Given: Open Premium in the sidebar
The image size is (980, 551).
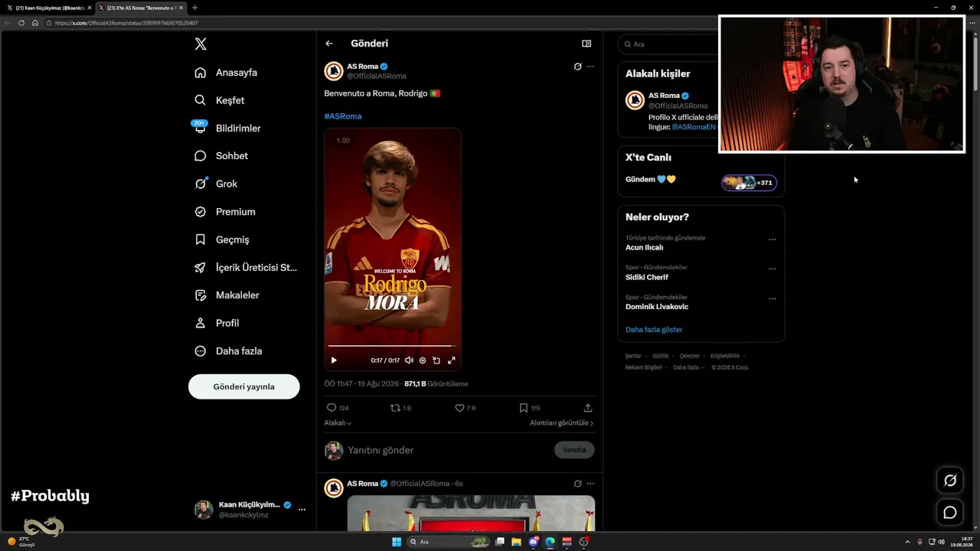Looking at the screenshot, I should click(x=225, y=212).
